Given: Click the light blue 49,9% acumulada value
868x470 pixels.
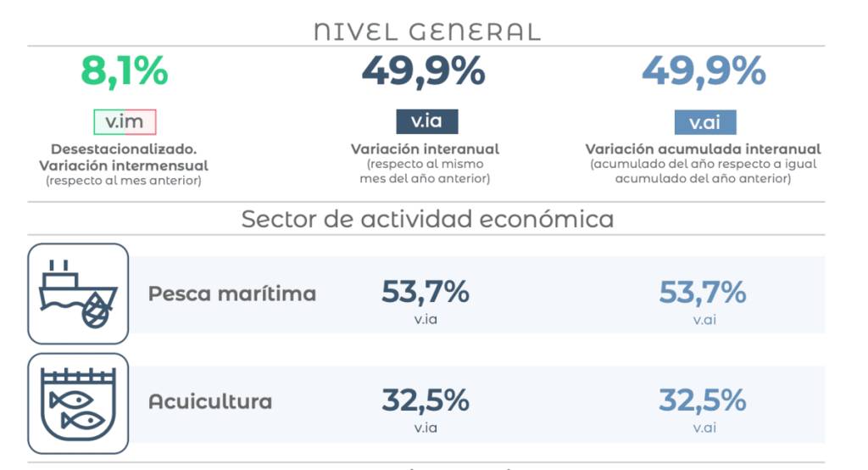Looking at the screenshot, I should [x=704, y=71].
